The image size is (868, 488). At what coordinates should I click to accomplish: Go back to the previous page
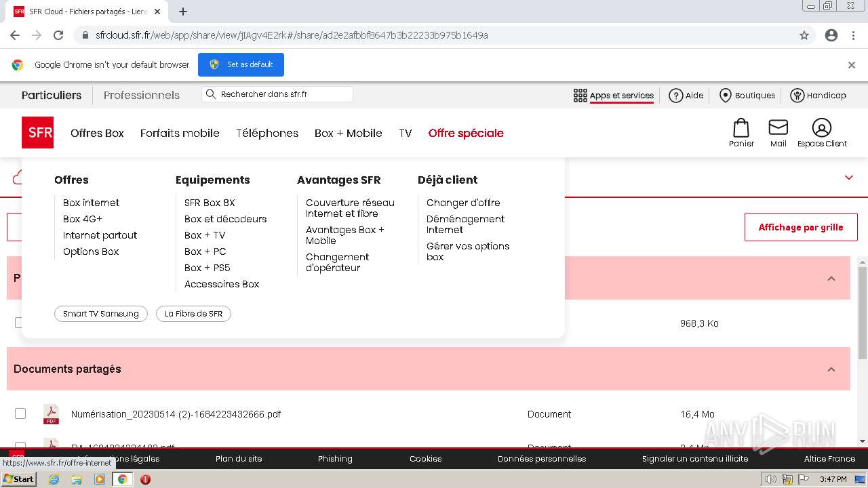pos(15,35)
